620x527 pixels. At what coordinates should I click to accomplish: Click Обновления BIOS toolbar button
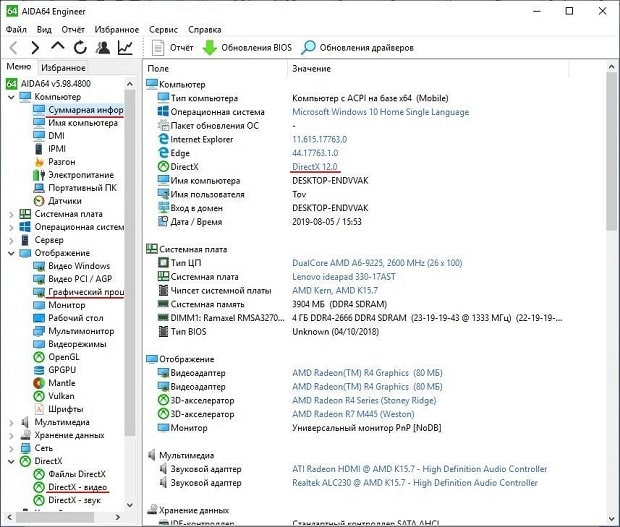247,48
